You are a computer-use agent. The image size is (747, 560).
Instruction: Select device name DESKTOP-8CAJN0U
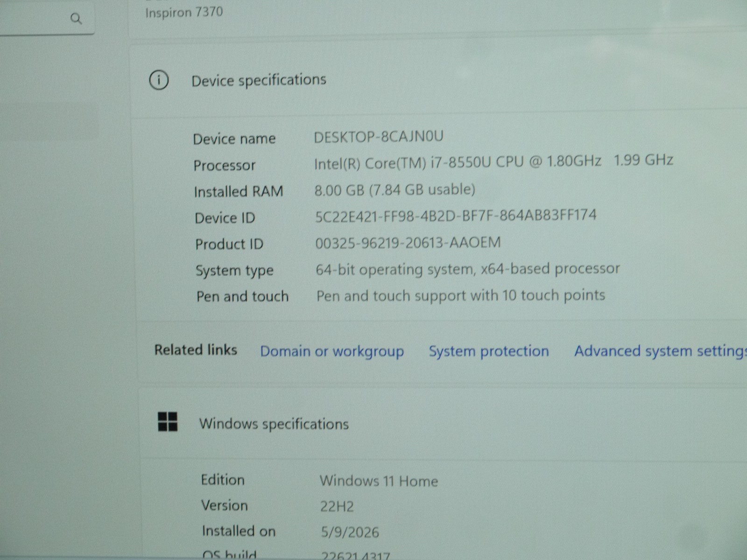pyautogui.click(x=379, y=137)
